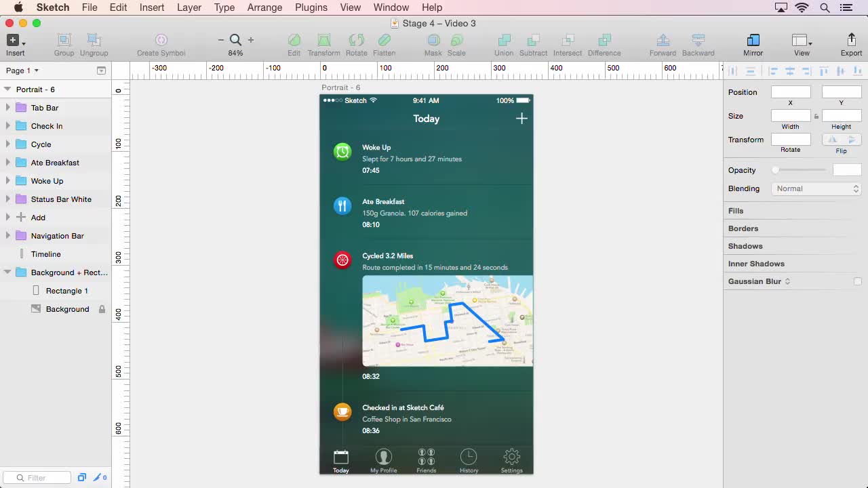Toggle the lock on the Background layer

[x=102, y=308]
